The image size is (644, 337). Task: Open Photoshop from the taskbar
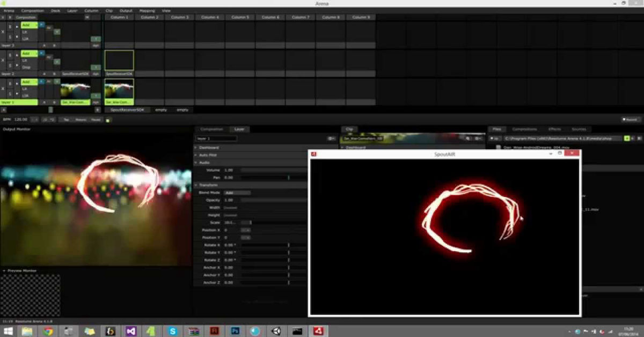pyautogui.click(x=235, y=331)
